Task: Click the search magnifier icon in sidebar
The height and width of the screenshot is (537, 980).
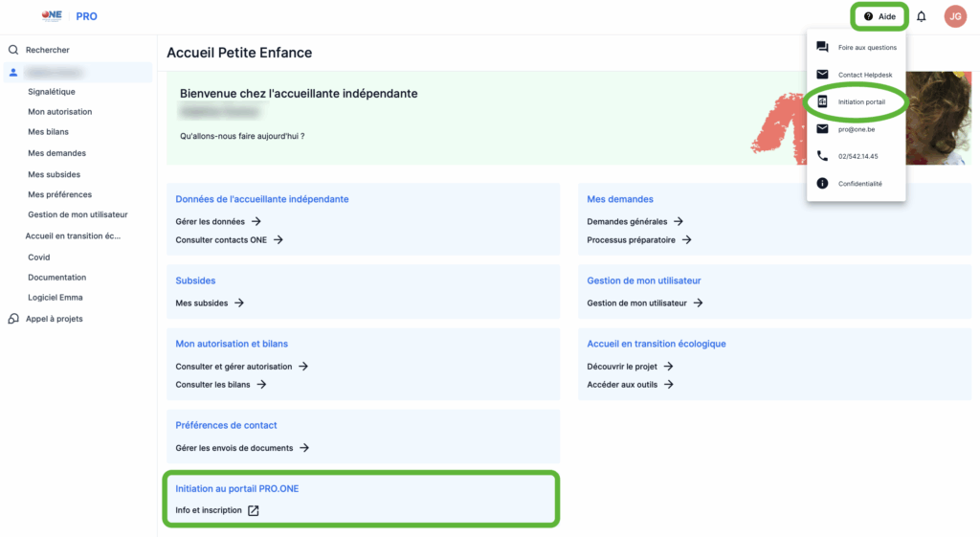Action: pos(13,50)
